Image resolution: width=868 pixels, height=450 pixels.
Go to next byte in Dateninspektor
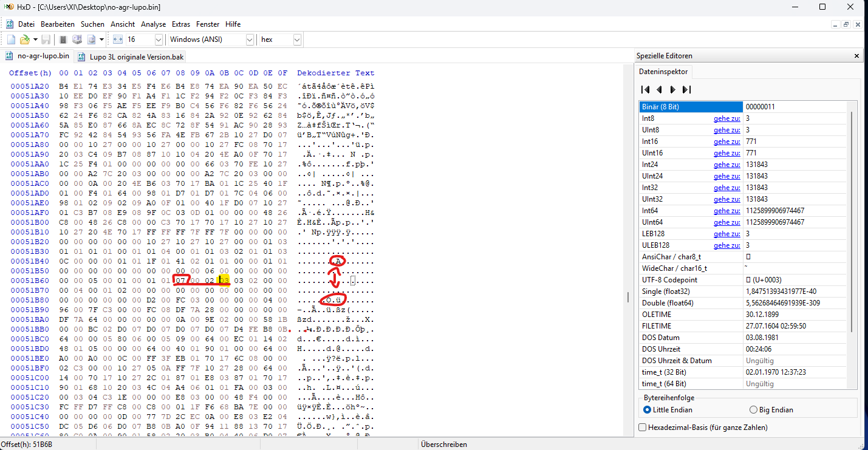click(672, 89)
